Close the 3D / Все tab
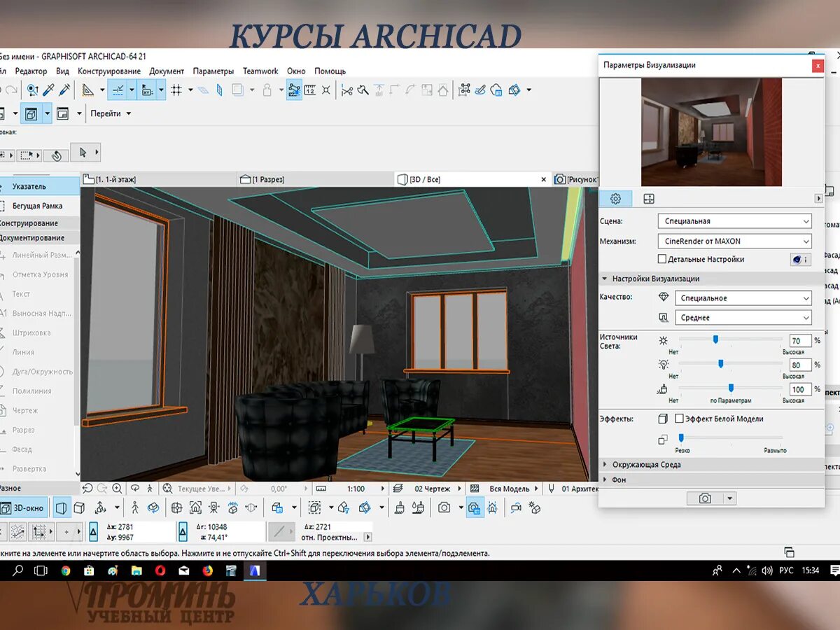The height and width of the screenshot is (630, 840). [544, 180]
